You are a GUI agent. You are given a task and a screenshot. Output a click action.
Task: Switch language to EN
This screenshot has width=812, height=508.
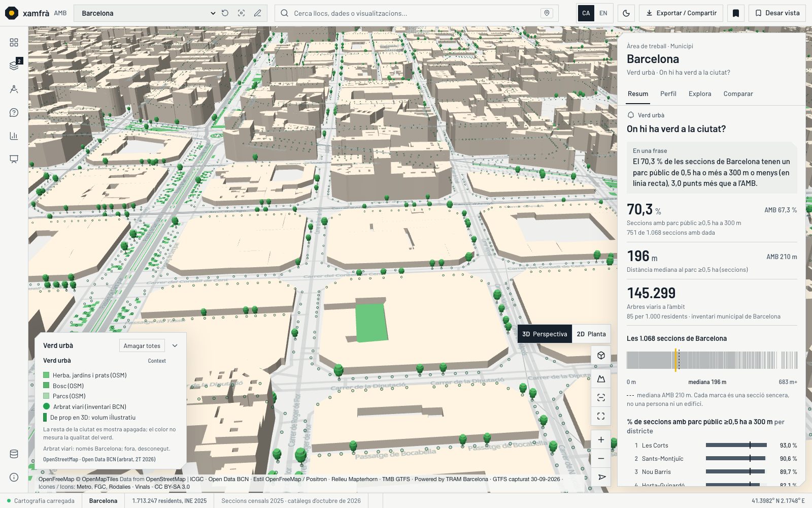coord(603,13)
